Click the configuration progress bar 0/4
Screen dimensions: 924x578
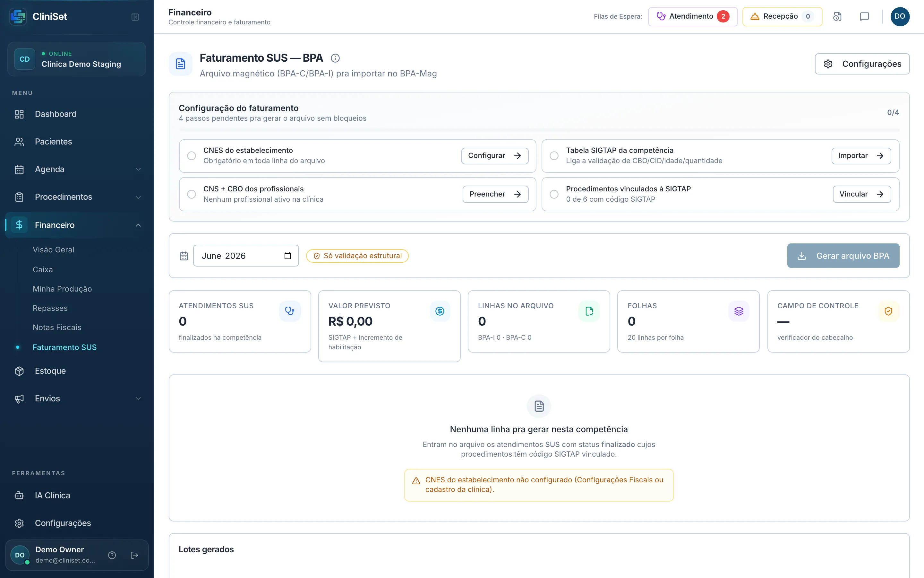point(539,130)
